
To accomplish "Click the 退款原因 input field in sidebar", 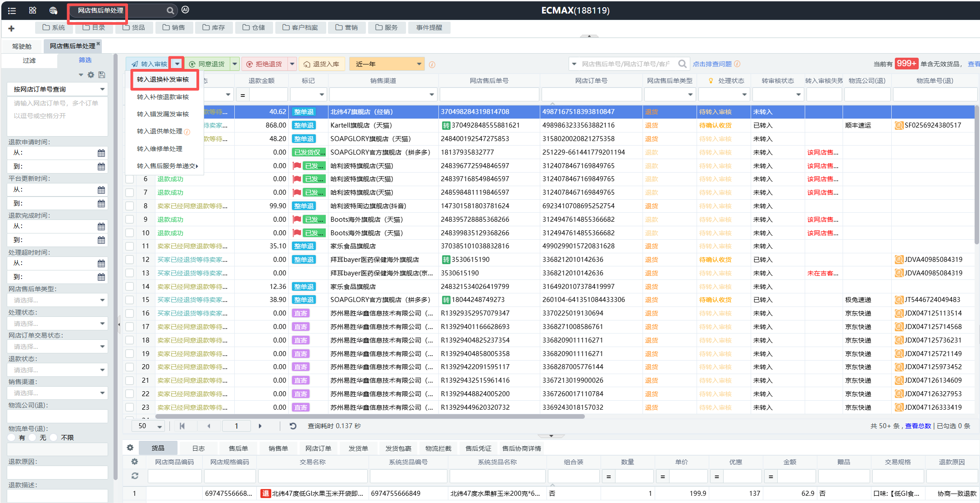I will (58, 472).
